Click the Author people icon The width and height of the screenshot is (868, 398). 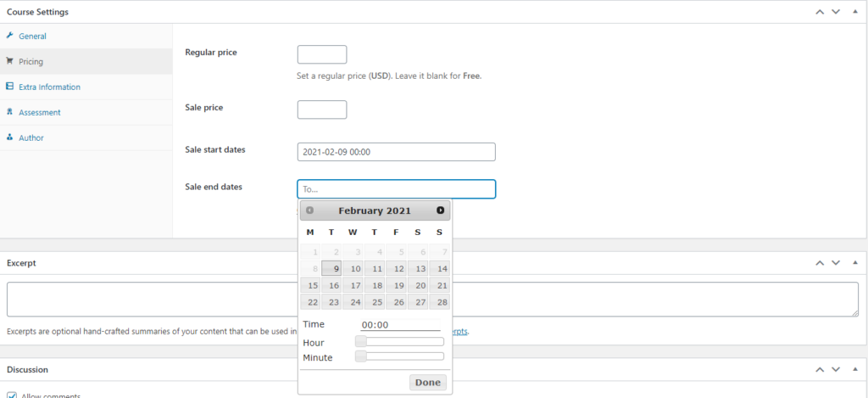pos(9,137)
